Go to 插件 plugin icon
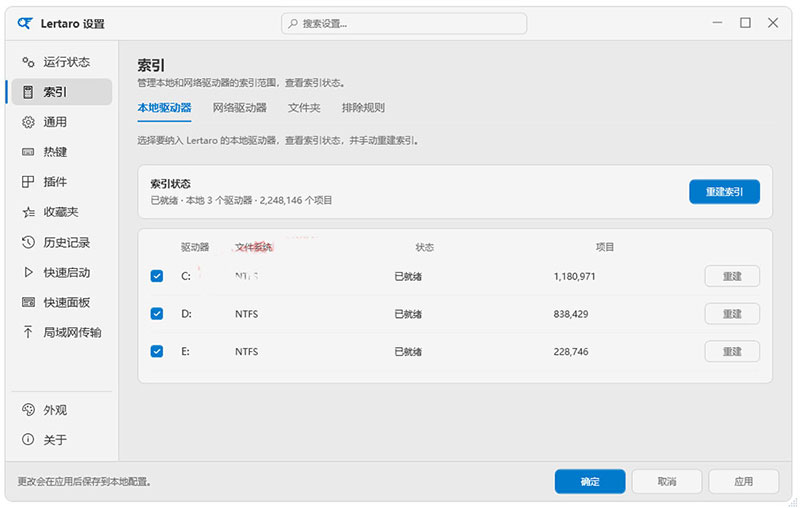800x508 pixels. (x=28, y=182)
